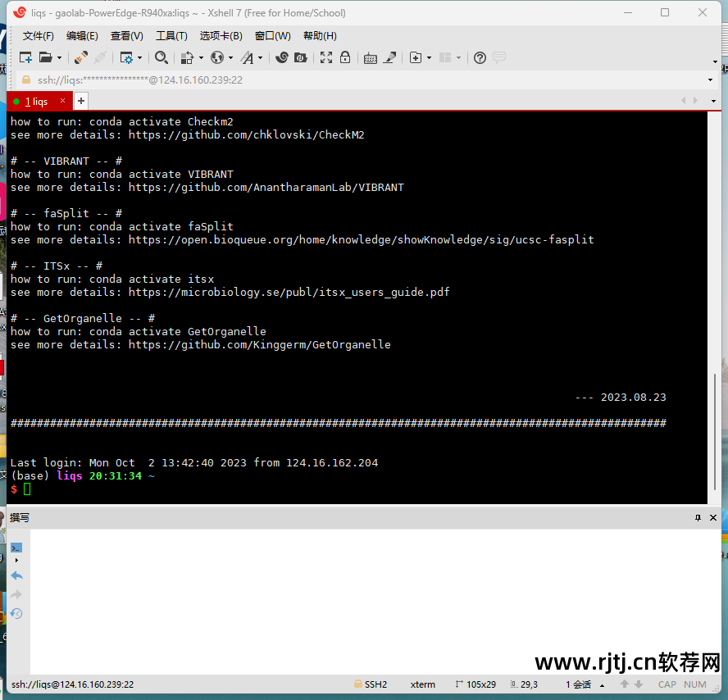
Task: Open the sessions folder icon in the toolbar
Action: pyautogui.click(x=47, y=57)
